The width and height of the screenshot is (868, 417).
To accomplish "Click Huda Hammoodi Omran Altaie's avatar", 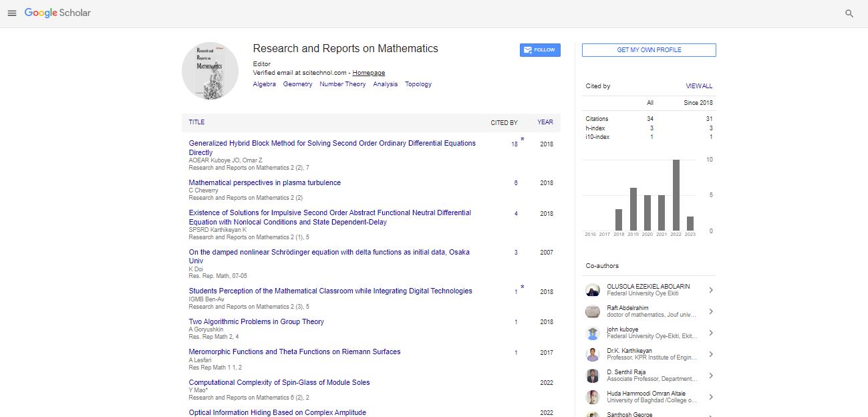I will click(x=593, y=397).
